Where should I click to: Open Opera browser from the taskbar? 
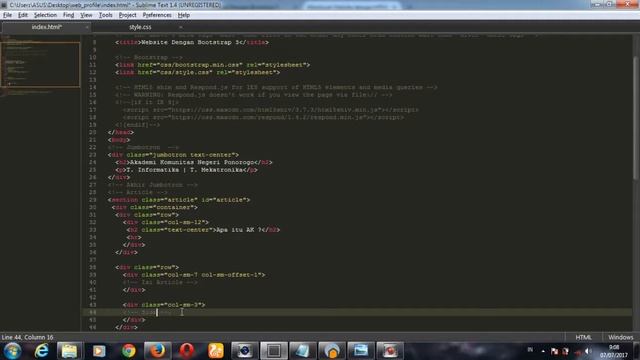(187, 351)
